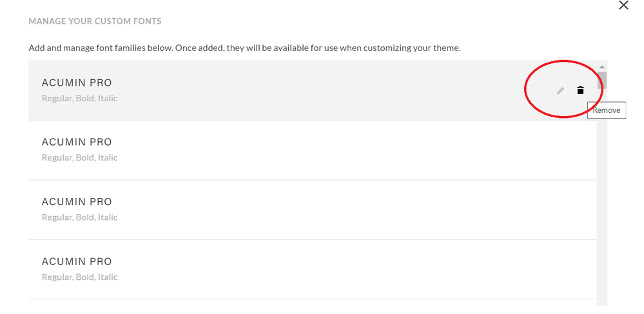
Task: Select the second Acumin Pro font title
Action: click(77, 142)
